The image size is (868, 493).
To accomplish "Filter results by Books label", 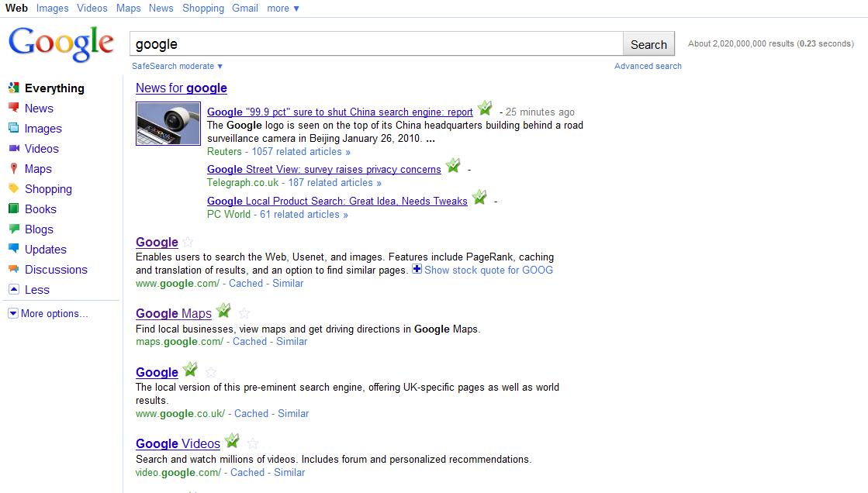I will click(40, 209).
